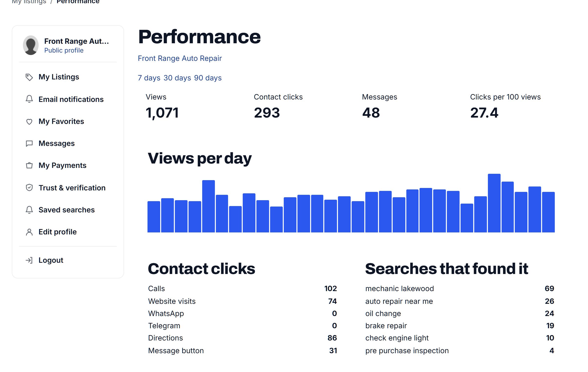The image size is (588, 372).
Task: Open the Public profile link
Action: 64,50
